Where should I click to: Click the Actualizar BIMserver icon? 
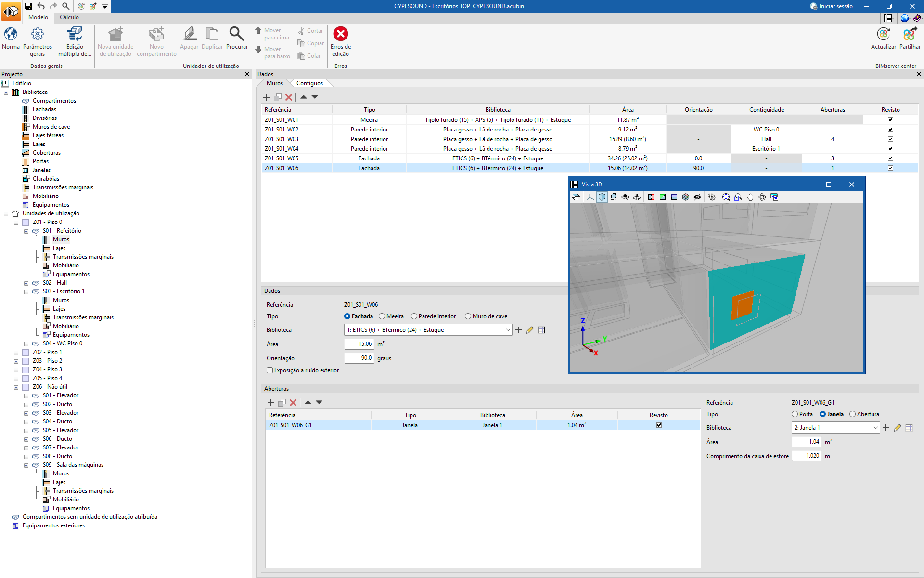point(883,35)
